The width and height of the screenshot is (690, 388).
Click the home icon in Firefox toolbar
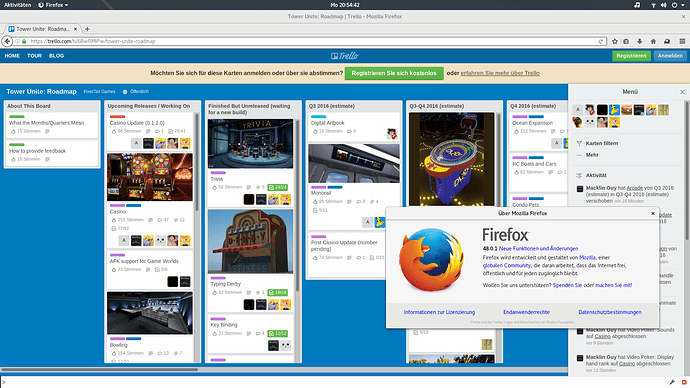point(653,41)
